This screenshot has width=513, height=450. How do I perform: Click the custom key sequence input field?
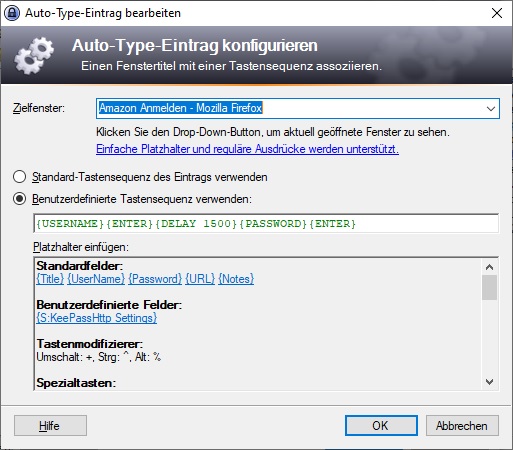[266, 223]
